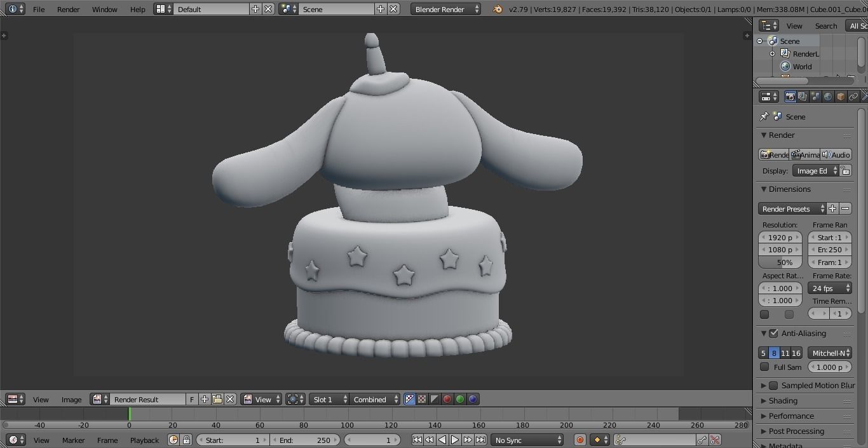The height and width of the screenshot is (448, 868).
Task: Delete the active Scene
Action: pos(393,9)
